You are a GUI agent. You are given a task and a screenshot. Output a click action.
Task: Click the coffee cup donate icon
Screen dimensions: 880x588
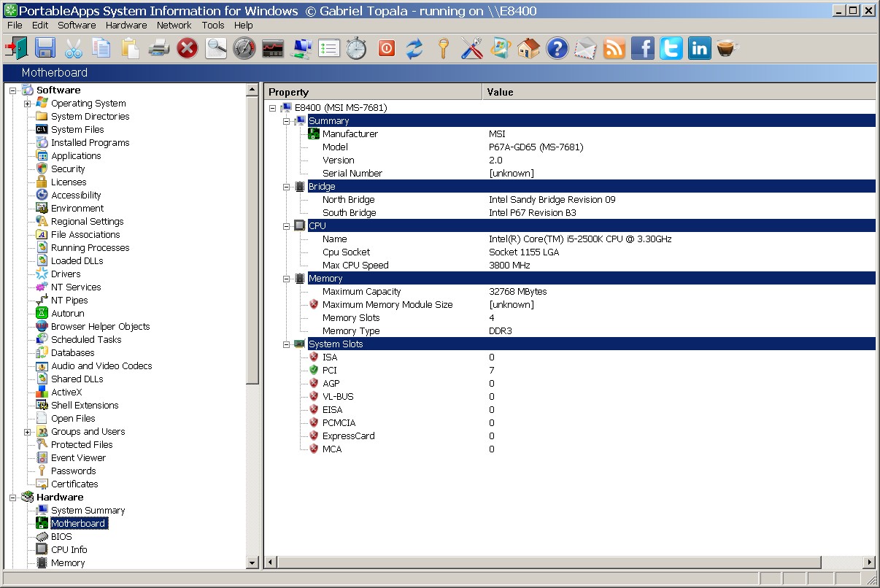pos(727,48)
